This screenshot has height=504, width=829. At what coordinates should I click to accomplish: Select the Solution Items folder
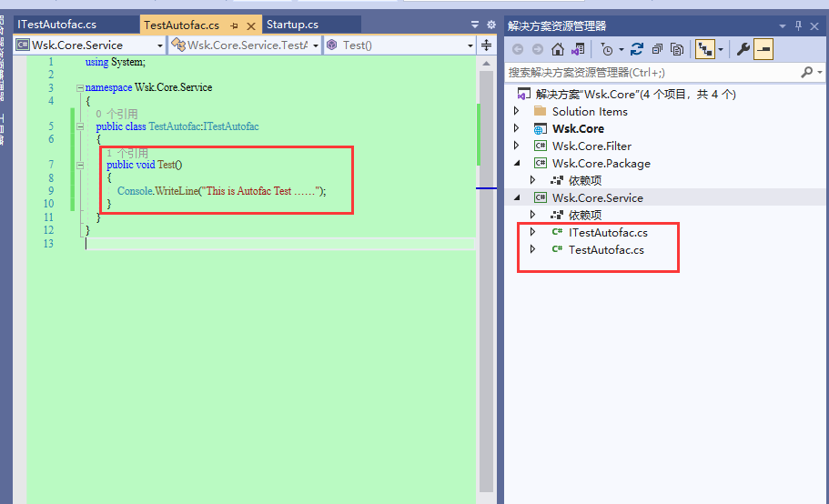click(x=590, y=112)
